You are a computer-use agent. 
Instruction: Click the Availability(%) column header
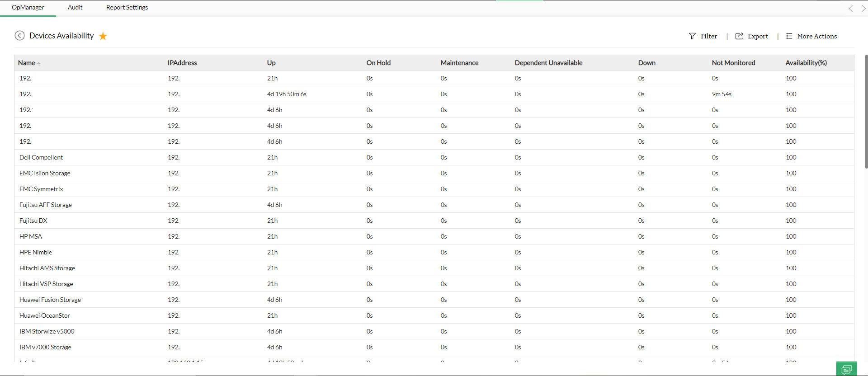pos(806,63)
